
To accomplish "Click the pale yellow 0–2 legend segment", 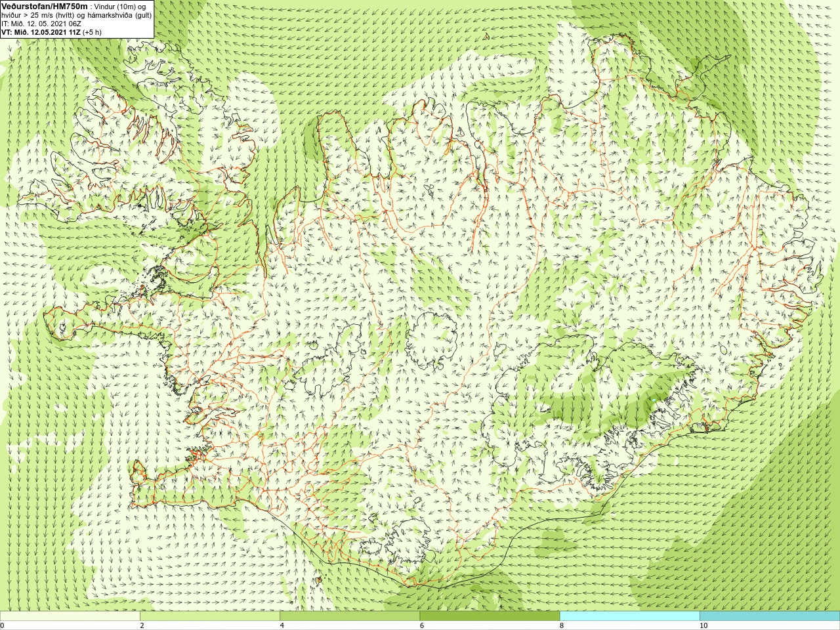I will pyautogui.click(x=70, y=616).
